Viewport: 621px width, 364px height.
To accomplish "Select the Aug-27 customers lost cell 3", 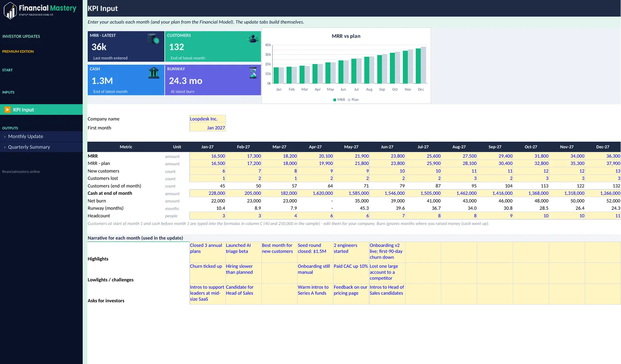I will tap(459, 179).
